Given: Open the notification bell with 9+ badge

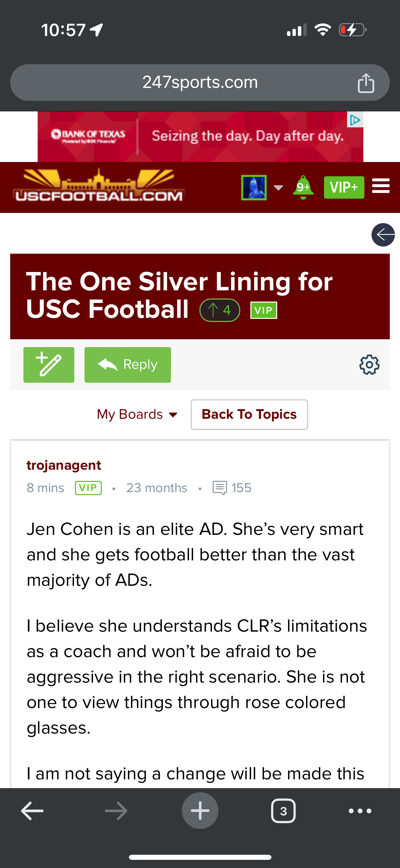Looking at the screenshot, I should tap(303, 187).
